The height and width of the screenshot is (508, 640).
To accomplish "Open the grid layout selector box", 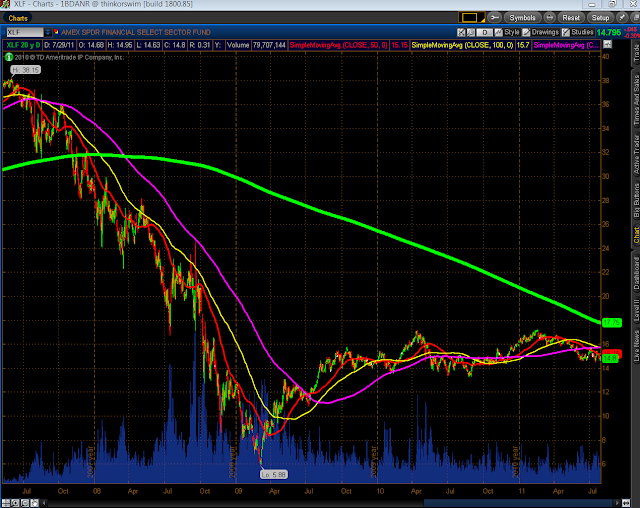I will pyautogui.click(x=471, y=18).
